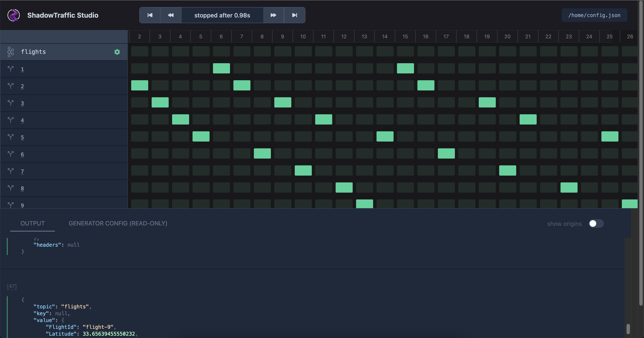
Task: Jump to the start with skip-to-beginning button
Action: point(150,15)
